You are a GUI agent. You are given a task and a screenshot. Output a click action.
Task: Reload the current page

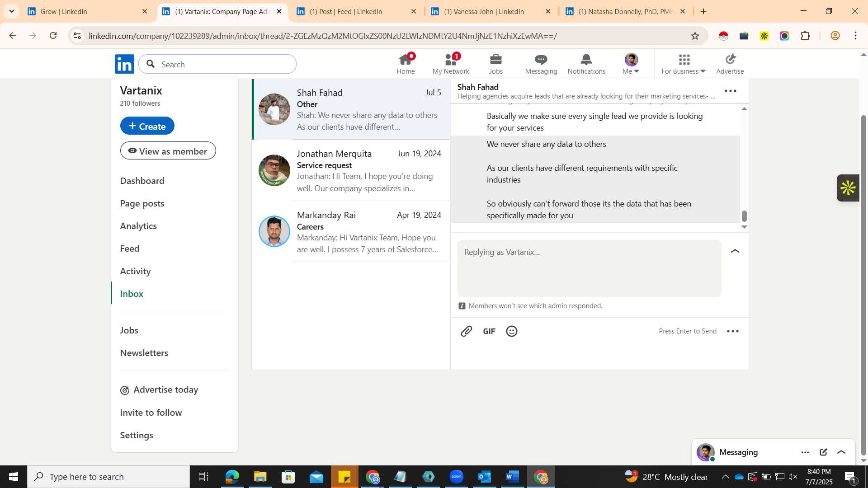pos(53,36)
